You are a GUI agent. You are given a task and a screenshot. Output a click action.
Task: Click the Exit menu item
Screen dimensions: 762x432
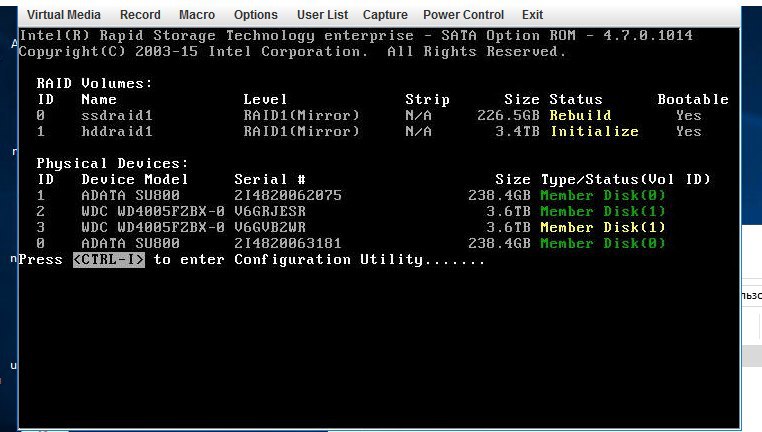532,15
